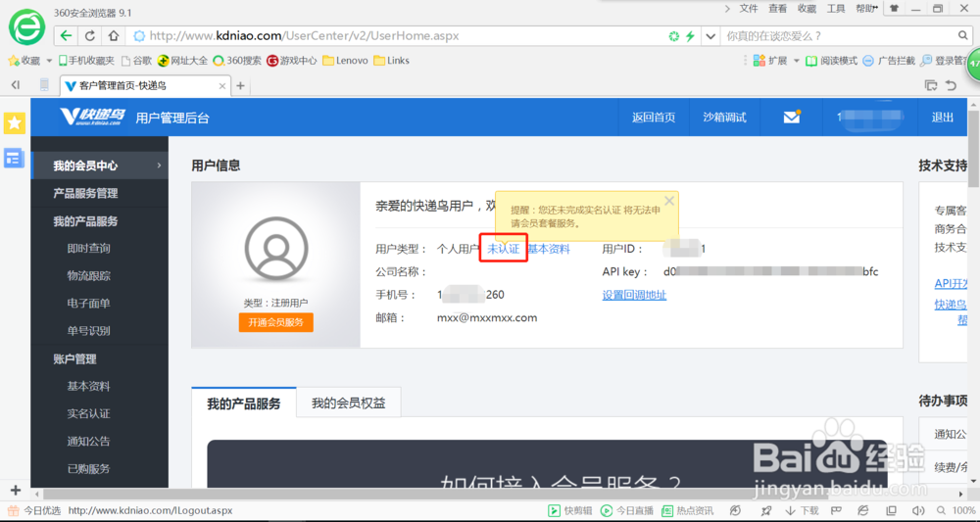980x522 pixels.
Task: Open the address bar history dropdown arrow
Action: (710, 36)
